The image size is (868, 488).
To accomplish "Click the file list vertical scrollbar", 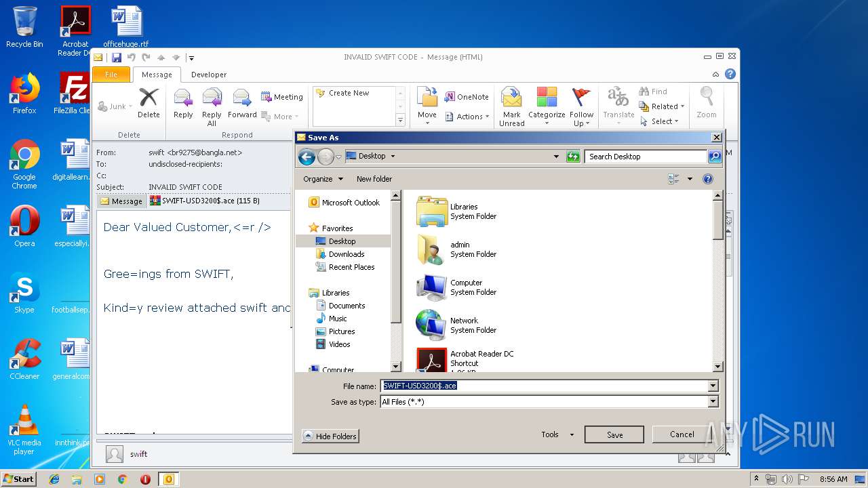I will click(x=718, y=281).
